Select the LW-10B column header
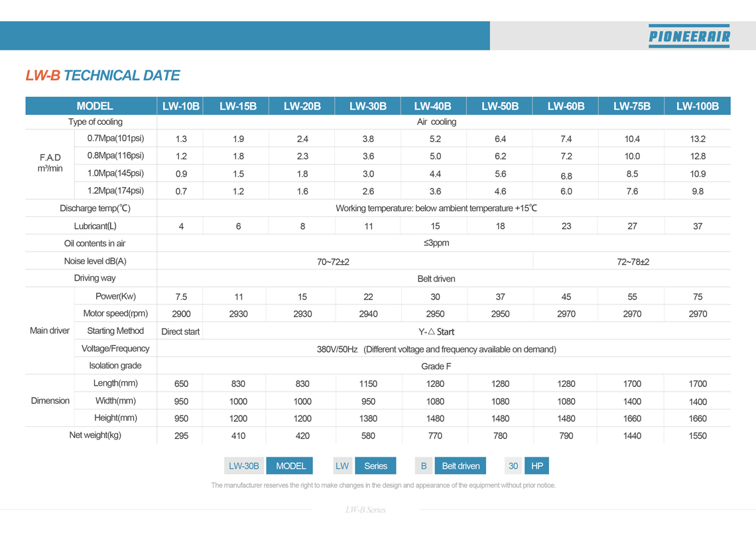Screen dimensions: 756x535 (x=180, y=106)
